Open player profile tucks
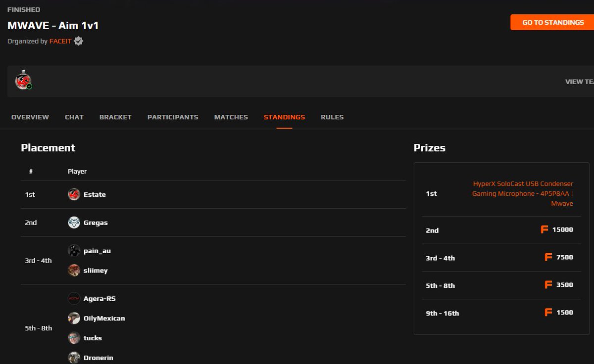This screenshot has height=364, width=594. [93, 338]
